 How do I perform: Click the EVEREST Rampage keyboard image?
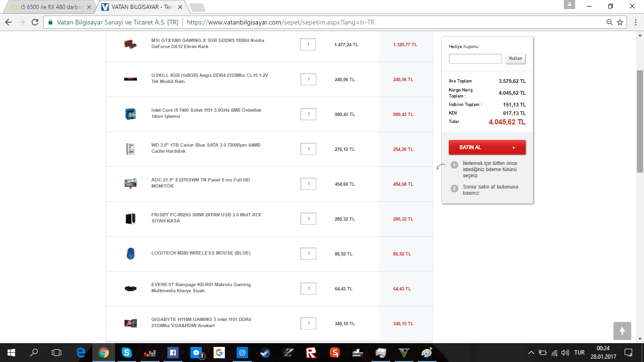(131, 288)
